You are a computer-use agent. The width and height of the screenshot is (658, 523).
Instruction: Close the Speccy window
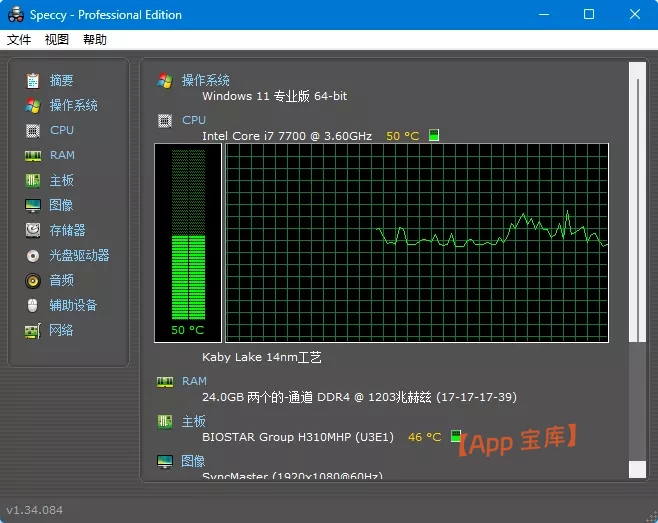tap(635, 15)
